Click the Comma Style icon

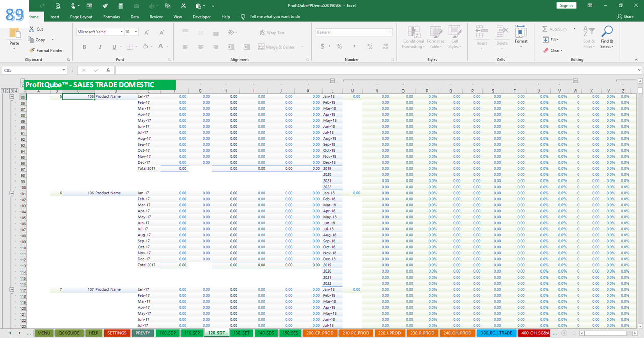pos(354,46)
